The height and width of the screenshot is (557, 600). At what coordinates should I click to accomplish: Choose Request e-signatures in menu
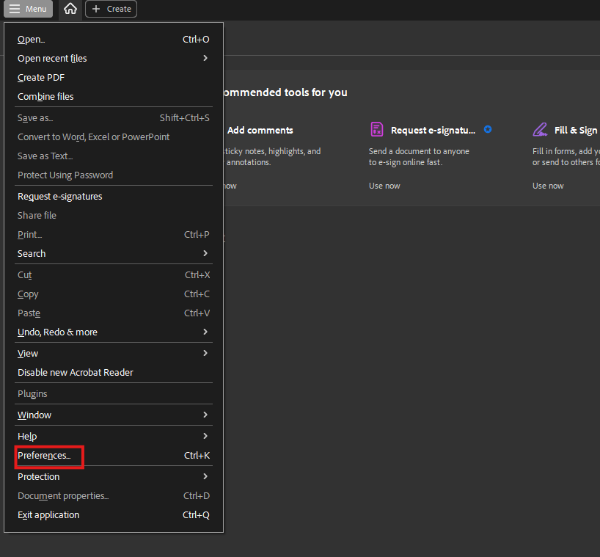coord(113,197)
